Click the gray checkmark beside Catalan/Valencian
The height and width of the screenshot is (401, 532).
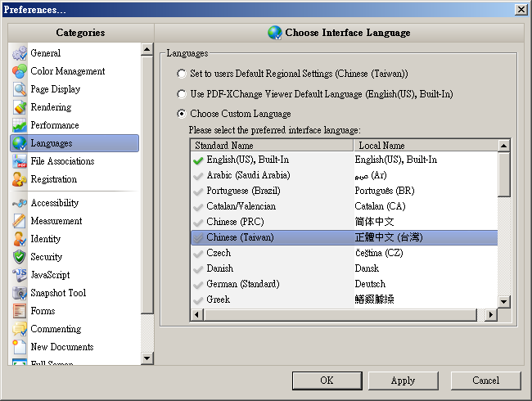pos(198,207)
